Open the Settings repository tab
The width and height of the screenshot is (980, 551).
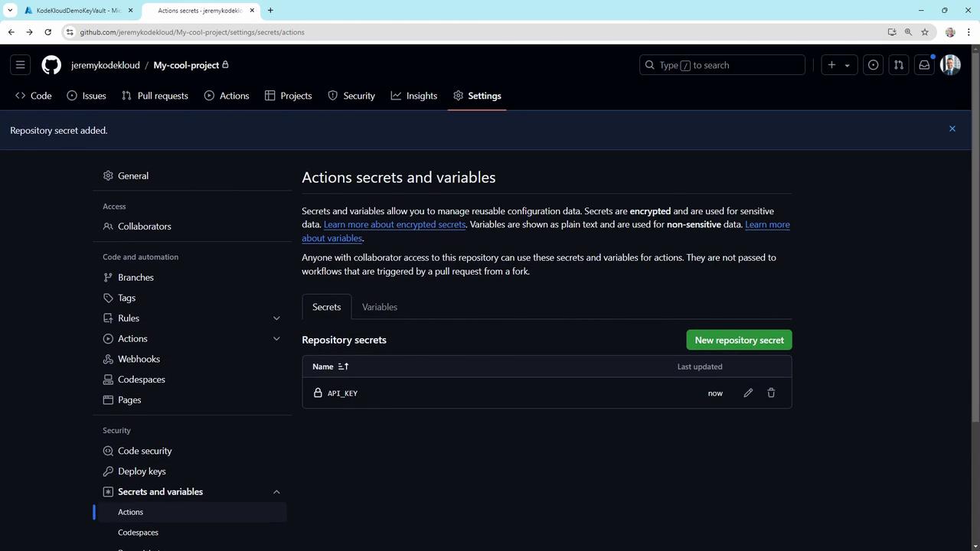point(477,96)
